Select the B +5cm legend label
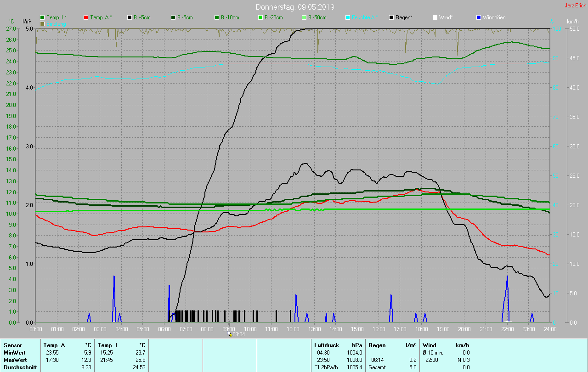The width and height of the screenshot is (588, 372). (x=142, y=17)
